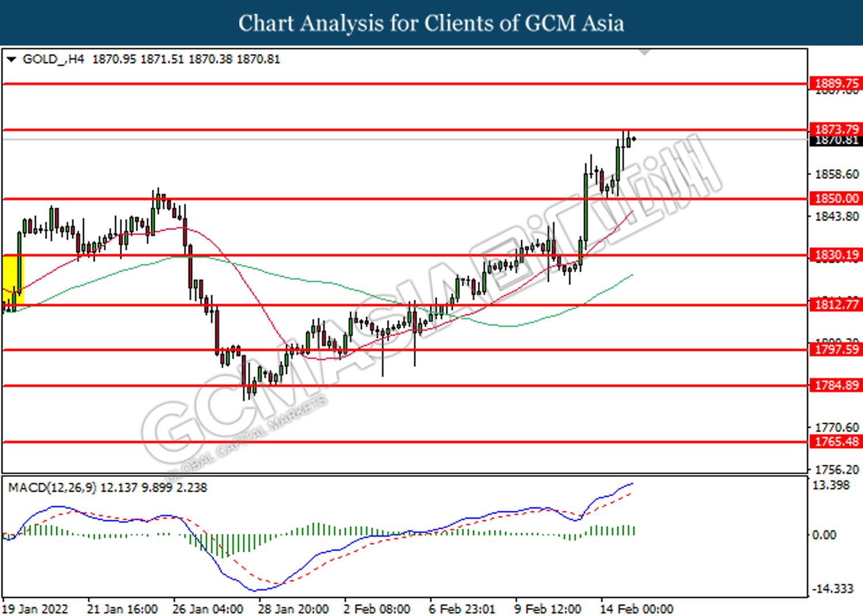The height and width of the screenshot is (616, 863).
Task: Select the 1812.77 price level label
Action: point(837,304)
